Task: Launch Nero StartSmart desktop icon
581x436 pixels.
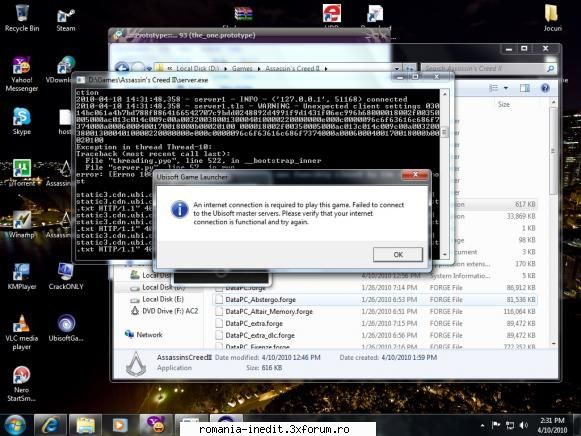Action: pos(21,384)
